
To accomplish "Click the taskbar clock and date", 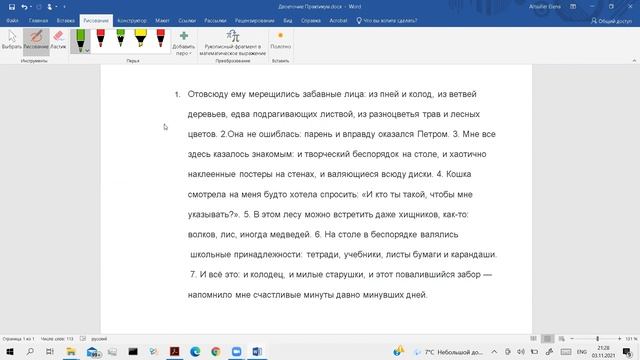I will pyautogui.click(x=603, y=352).
